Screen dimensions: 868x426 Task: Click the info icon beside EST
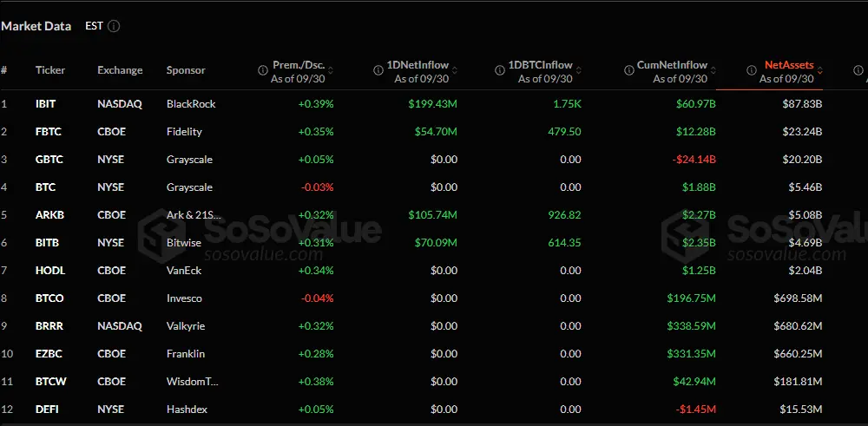click(x=114, y=26)
